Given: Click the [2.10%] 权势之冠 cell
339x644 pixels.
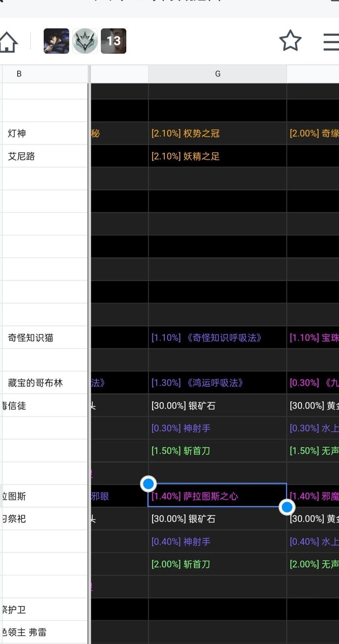Looking at the screenshot, I should (x=217, y=133).
